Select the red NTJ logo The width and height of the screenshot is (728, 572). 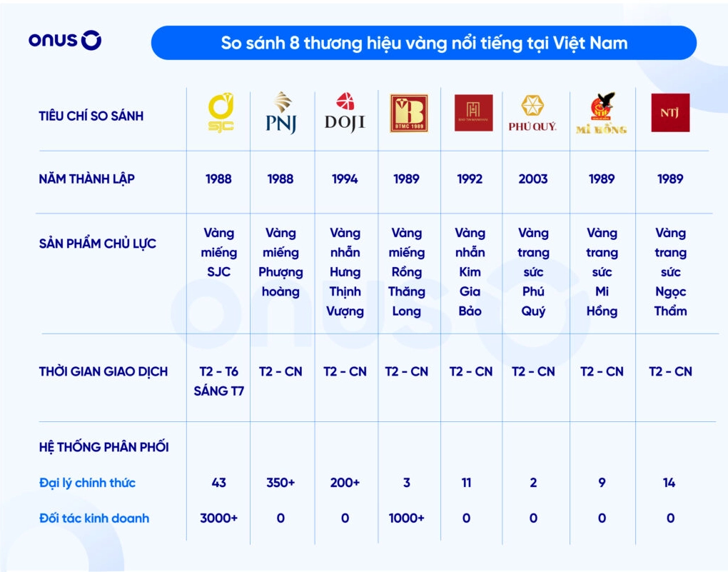pyautogui.click(x=670, y=114)
